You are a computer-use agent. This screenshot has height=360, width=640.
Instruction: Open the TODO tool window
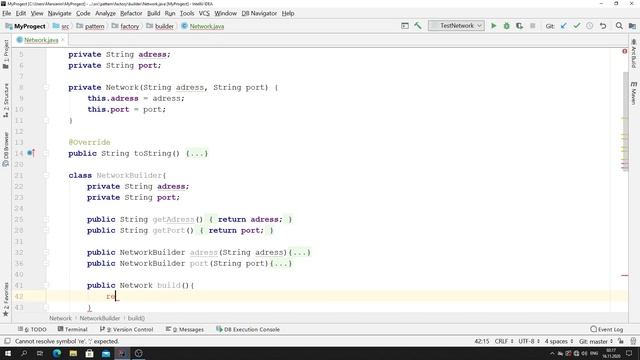coord(32,329)
